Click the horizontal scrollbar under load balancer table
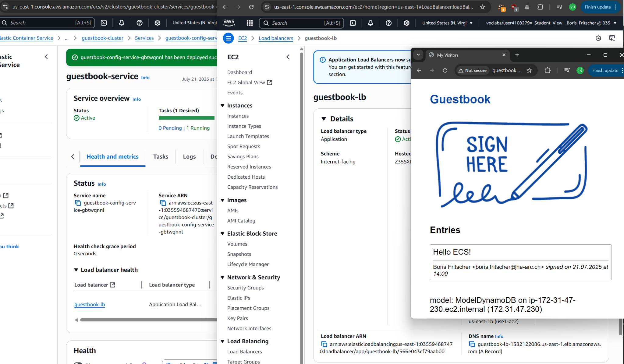This screenshot has width=624, height=364. pos(146,320)
